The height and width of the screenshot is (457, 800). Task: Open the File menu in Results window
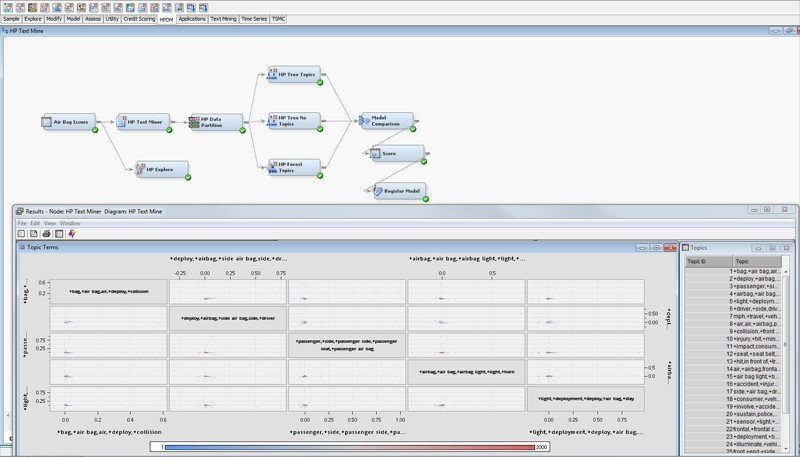pyautogui.click(x=21, y=223)
